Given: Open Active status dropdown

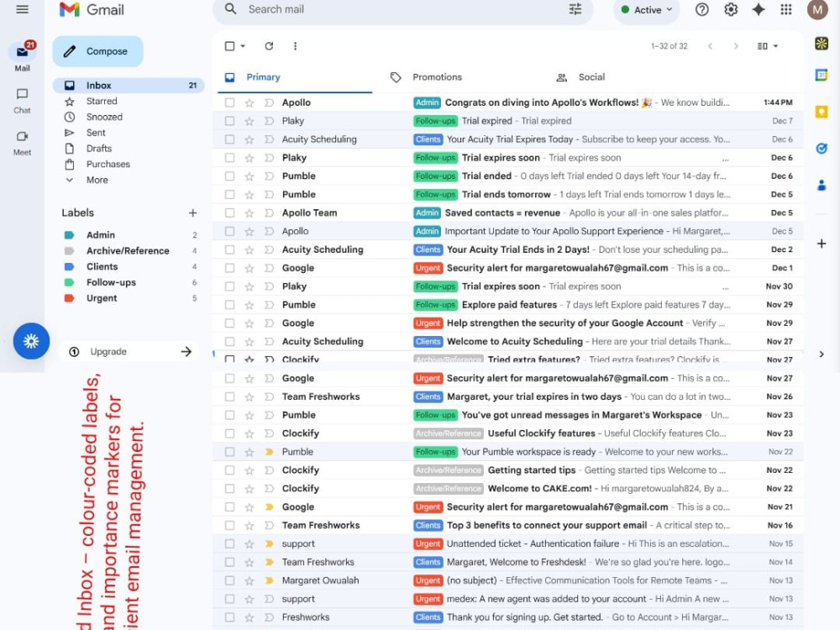Looking at the screenshot, I should [x=647, y=9].
